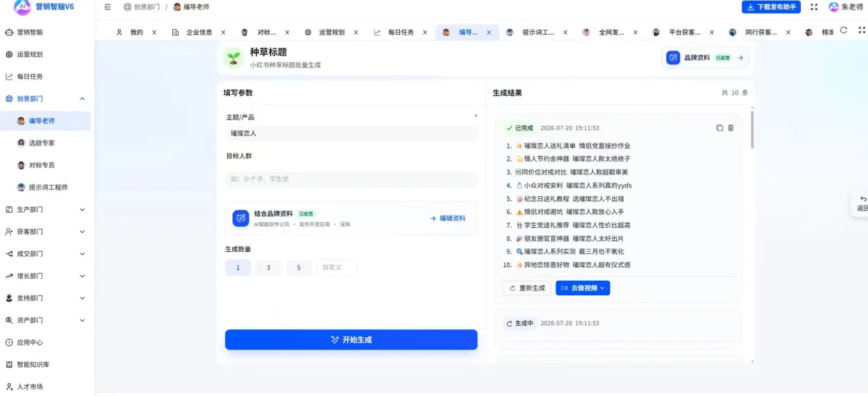Switch to the 平台获客 tab

pos(684,33)
